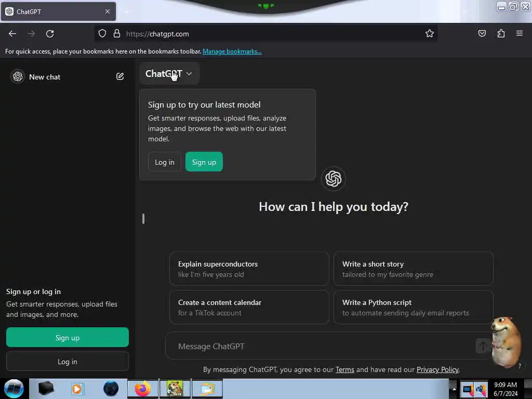Click Sign up in the popup card
Screen dimensions: 532x399
tap(204, 162)
